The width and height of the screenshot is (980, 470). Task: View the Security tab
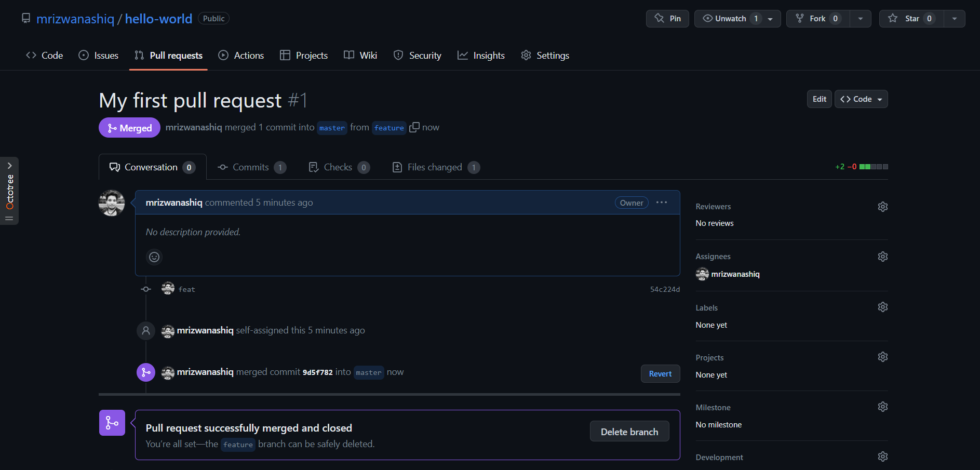[x=418, y=56]
